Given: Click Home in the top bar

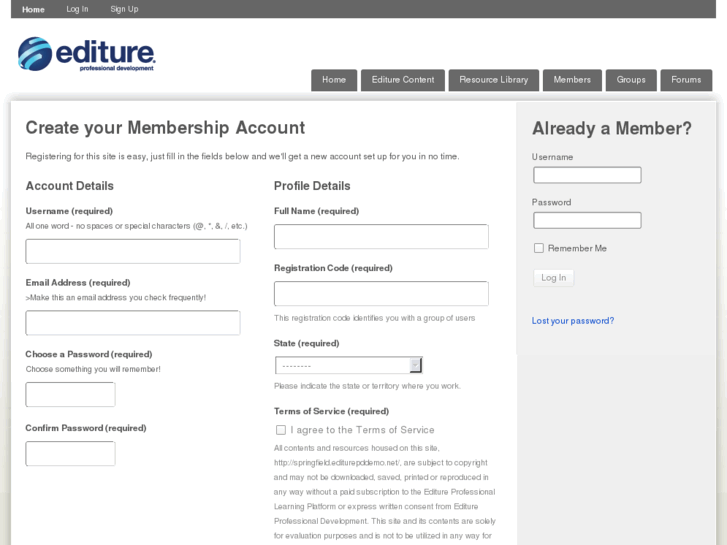Looking at the screenshot, I should tap(33, 9).
